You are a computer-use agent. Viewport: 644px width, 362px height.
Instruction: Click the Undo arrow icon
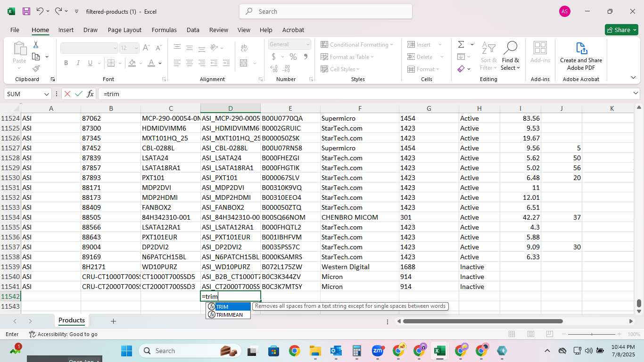[40, 11]
